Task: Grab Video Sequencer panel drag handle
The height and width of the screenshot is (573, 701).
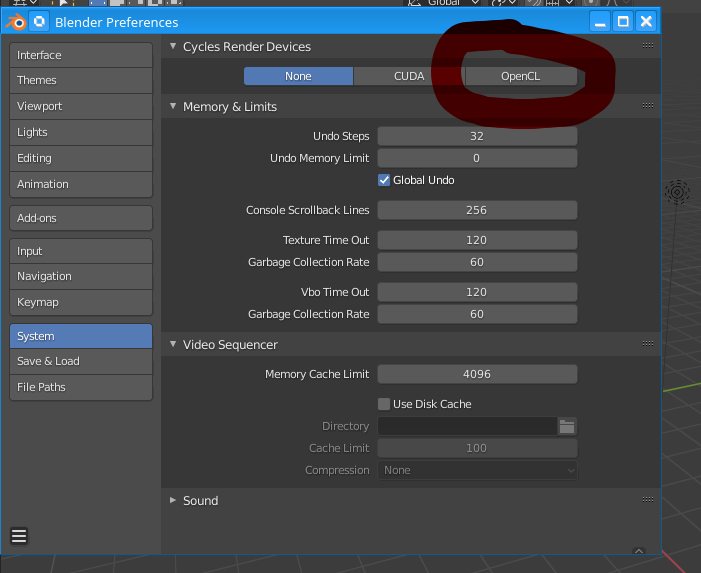Action: point(648,344)
